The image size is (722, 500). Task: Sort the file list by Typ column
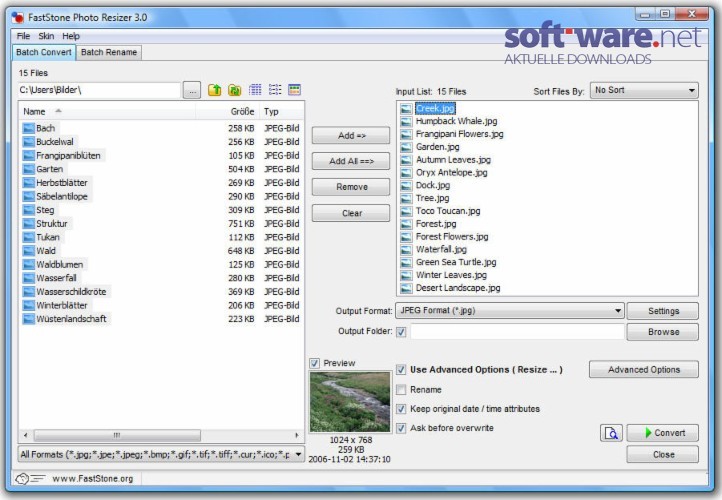click(282, 111)
